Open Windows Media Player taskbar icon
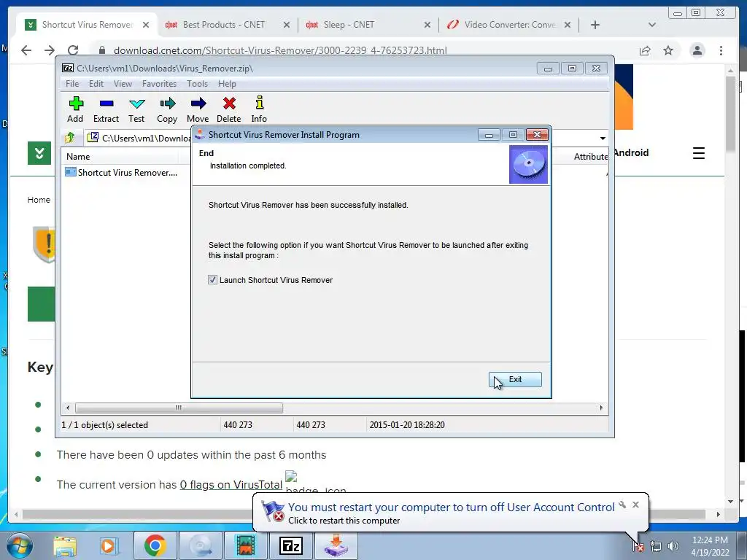The height and width of the screenshot is (560, 747). pyautogui.click(x=108, y=545)
